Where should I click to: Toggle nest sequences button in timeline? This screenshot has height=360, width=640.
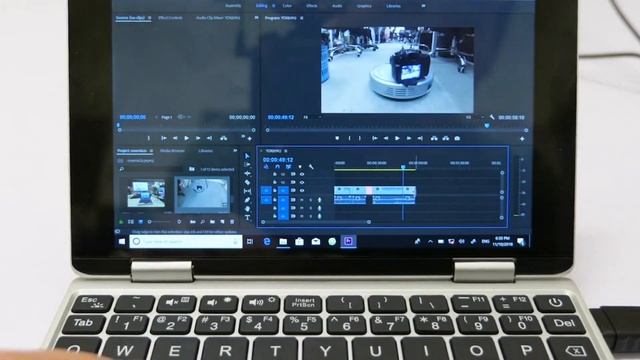pos(267,167)
